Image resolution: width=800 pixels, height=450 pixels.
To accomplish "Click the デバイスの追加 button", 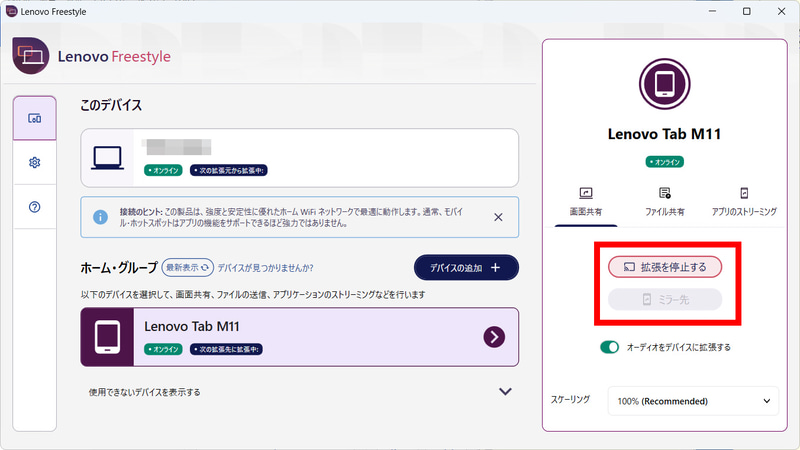I will [466, 267].
